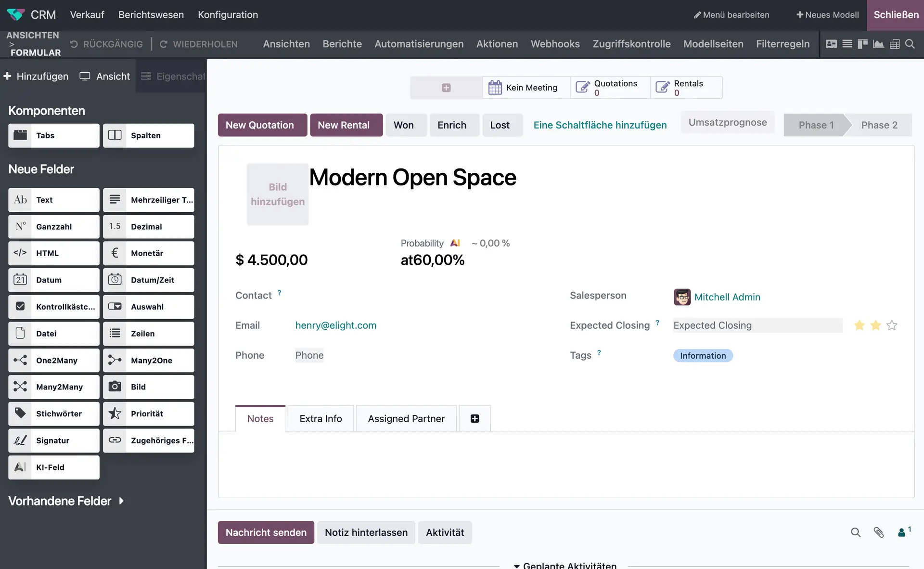
Task: Open the attachments paperclip icon
Action: (879, 532)
